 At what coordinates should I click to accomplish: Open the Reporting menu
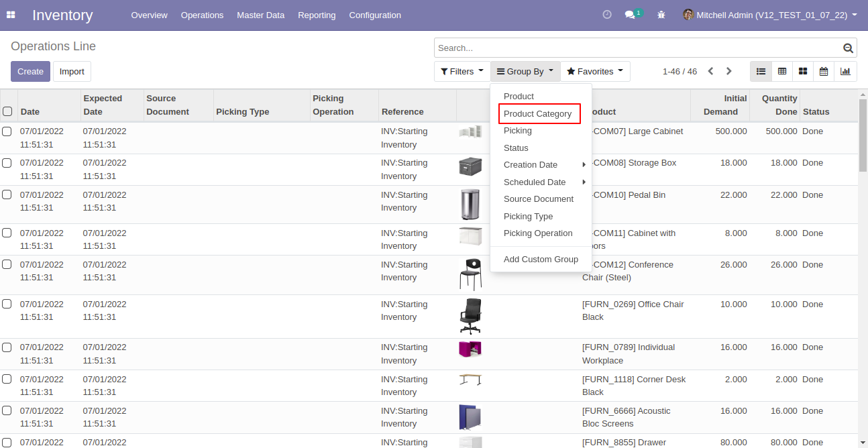317,15
